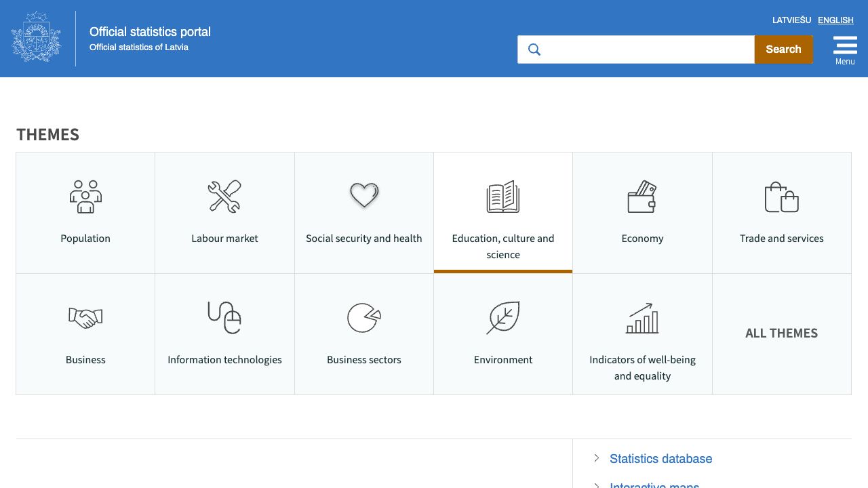Select the heart icon for Social security
The image size is (868, 488).
click(x=364, y=196)
